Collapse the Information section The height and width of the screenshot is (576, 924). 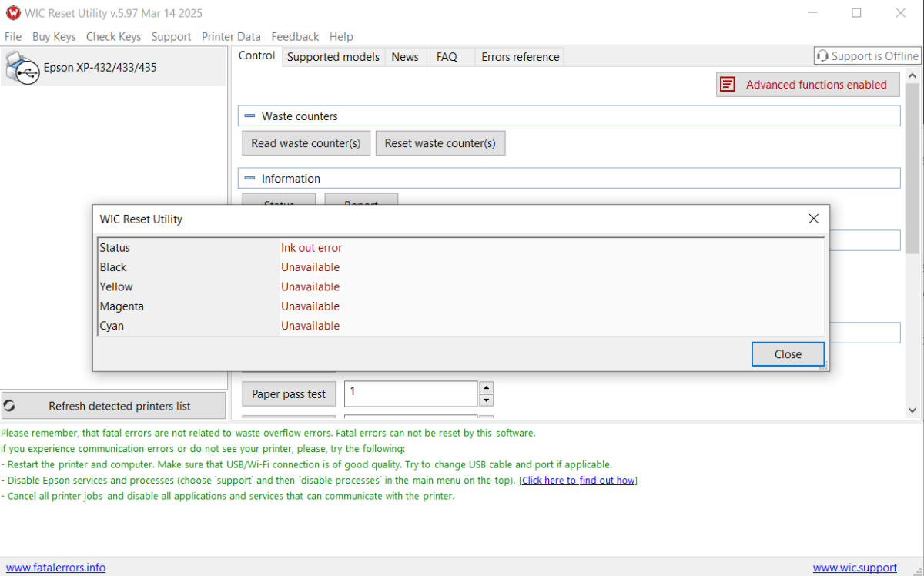point(249,179)
